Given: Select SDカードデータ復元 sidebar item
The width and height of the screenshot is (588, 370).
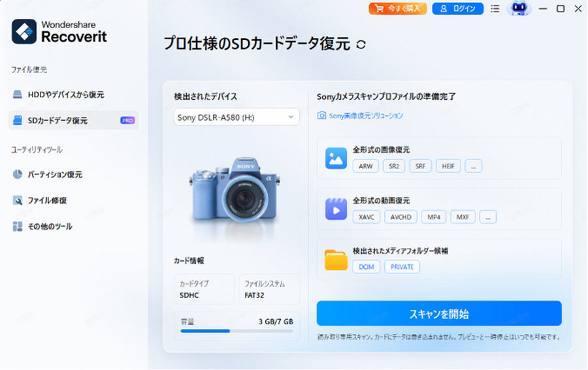Looking at the screenshot, I should [x=73, y=120].
